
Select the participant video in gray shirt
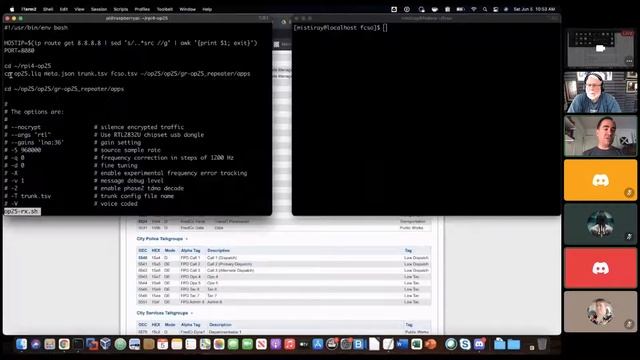tap(600, 136)
